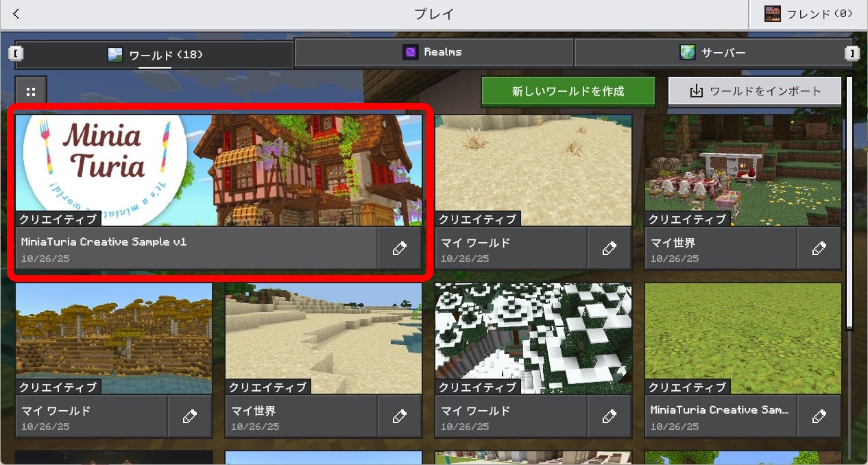The width and height of the screenshot is (868, 465).
Task: Toggle the layout view icon below the tabs
Action: tap(30, 90)
